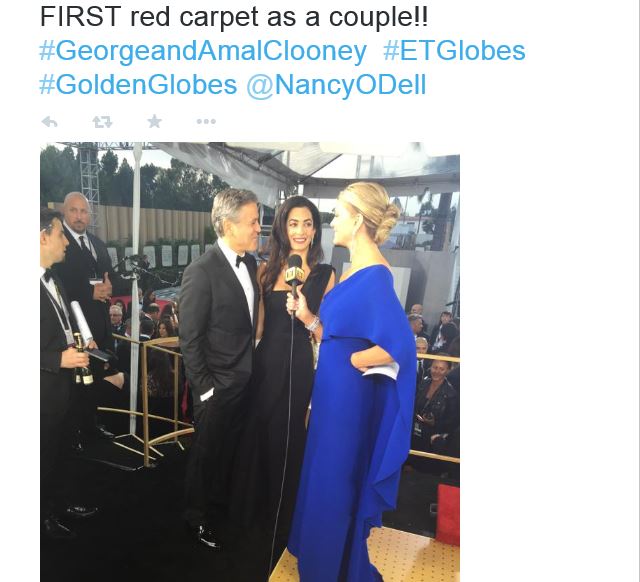
Task: Click the blonde updo hairstyle in photo
Action: (x=373, y=209)
